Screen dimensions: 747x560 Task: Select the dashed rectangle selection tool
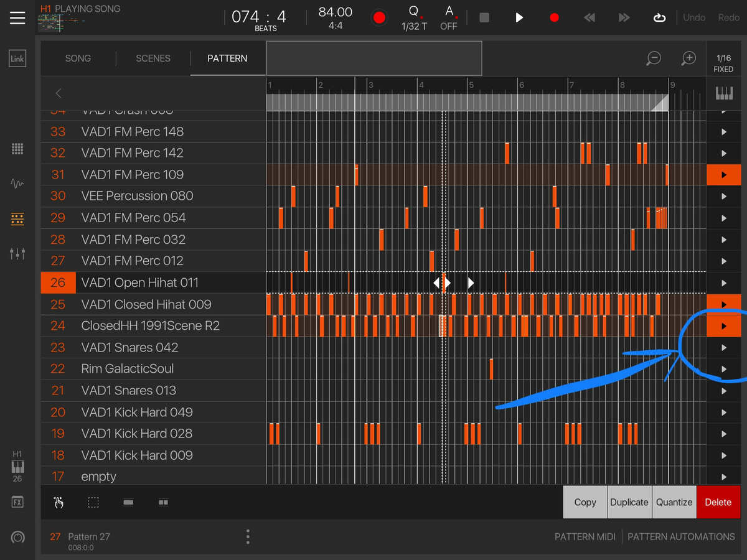93,502
